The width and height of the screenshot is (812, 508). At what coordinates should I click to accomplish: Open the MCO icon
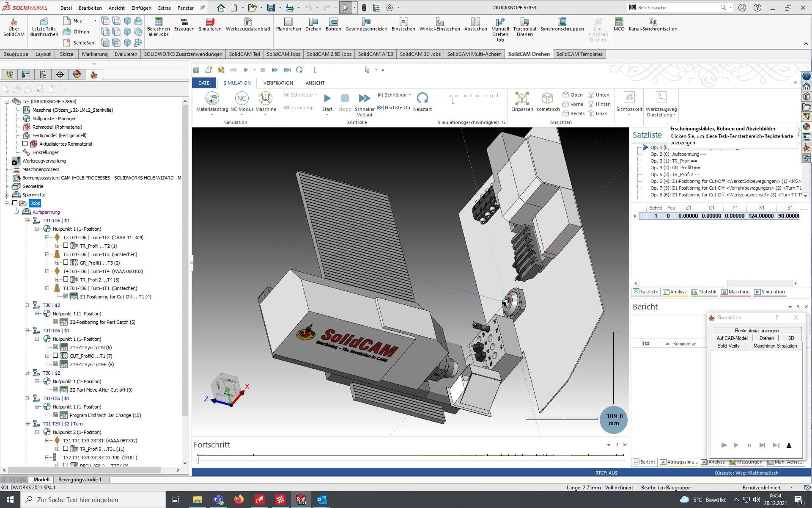(619, 25)
